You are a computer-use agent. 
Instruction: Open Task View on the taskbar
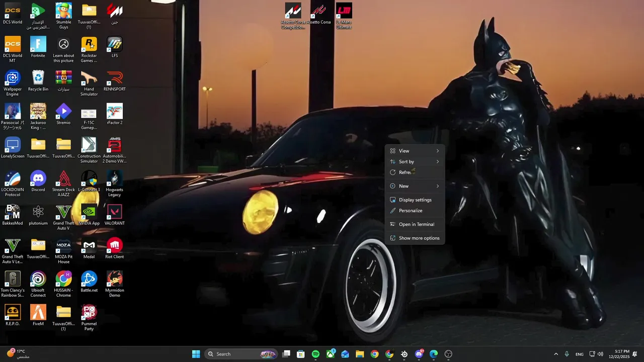286,354
